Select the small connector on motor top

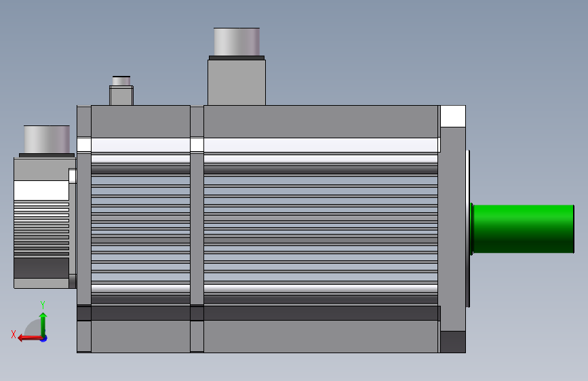pos(121,91)
